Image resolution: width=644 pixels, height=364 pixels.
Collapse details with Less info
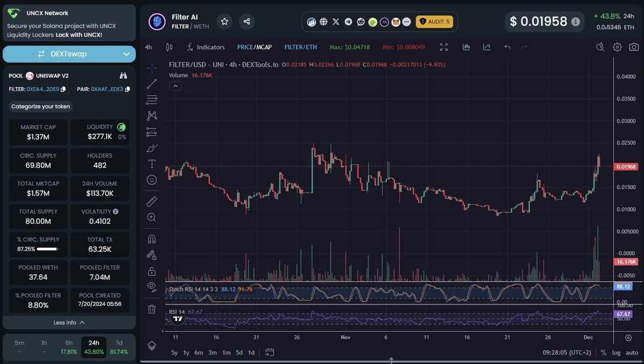[69, 323]
